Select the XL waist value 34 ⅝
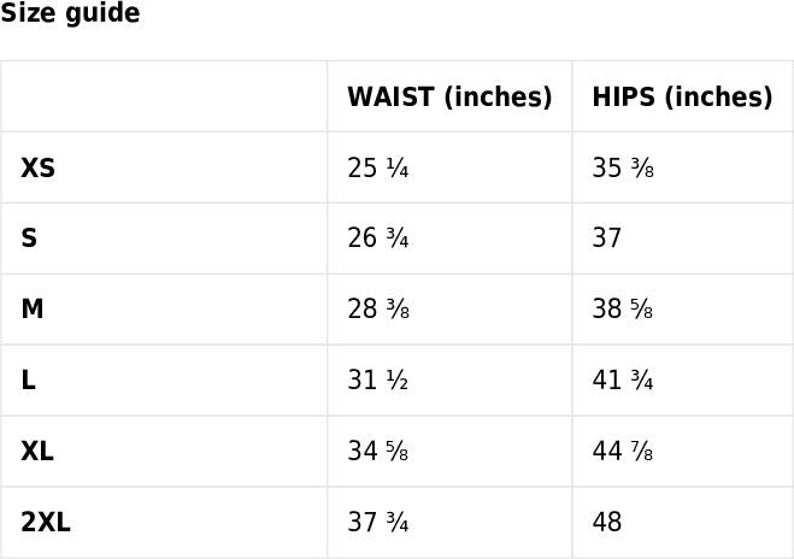 (378, 451)
